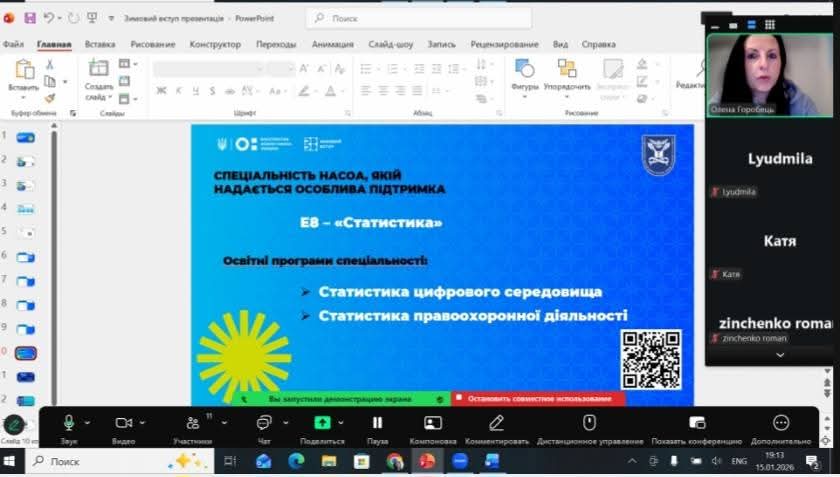Pause screen sharing with Пауза

(x=377, y=423)
